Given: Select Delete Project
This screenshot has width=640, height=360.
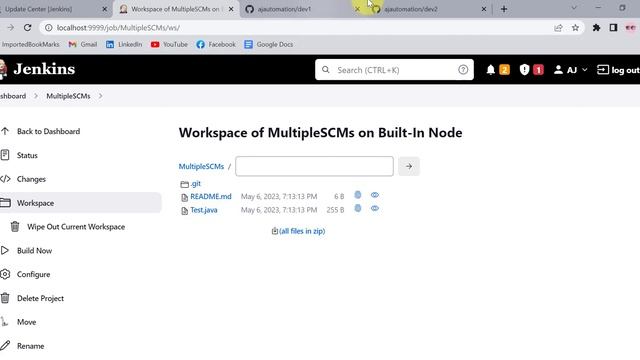Looking at the screenshot, I should [x=40, y=298].
